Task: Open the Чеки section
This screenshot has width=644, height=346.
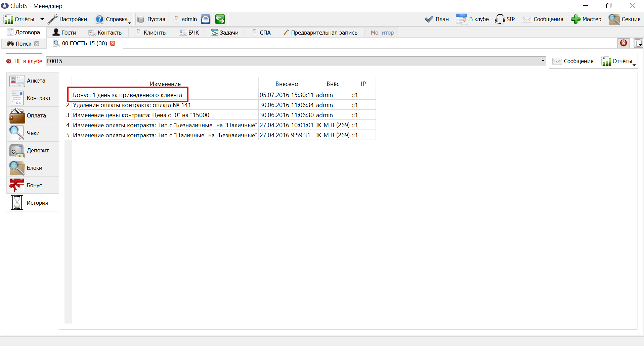Action: click(x=33, y=133)
